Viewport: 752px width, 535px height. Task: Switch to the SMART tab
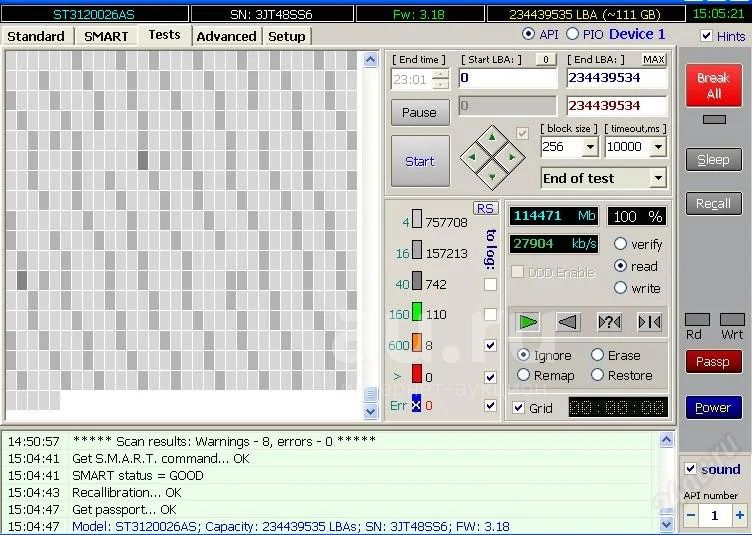106,36
